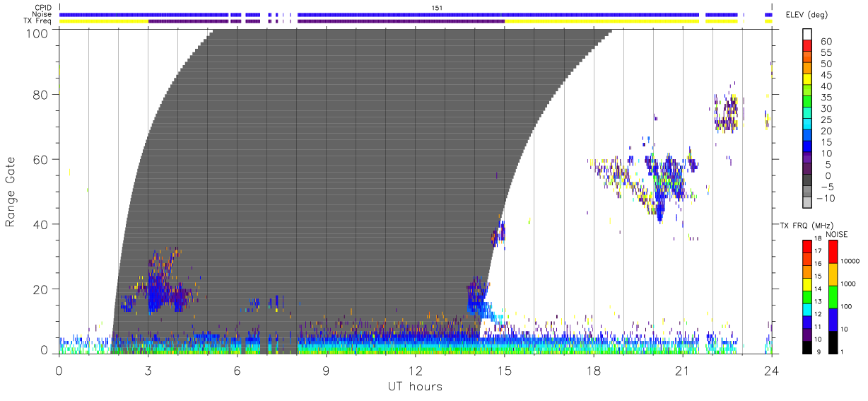
Task: Pick the green segment of the NOISE colorbar
Action: click(x=833, y=297)
